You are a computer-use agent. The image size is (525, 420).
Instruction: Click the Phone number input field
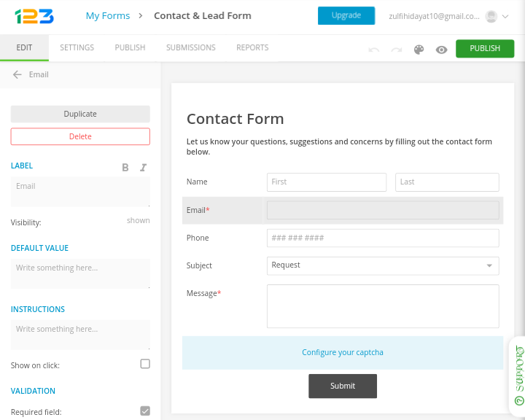pos(383,238)
